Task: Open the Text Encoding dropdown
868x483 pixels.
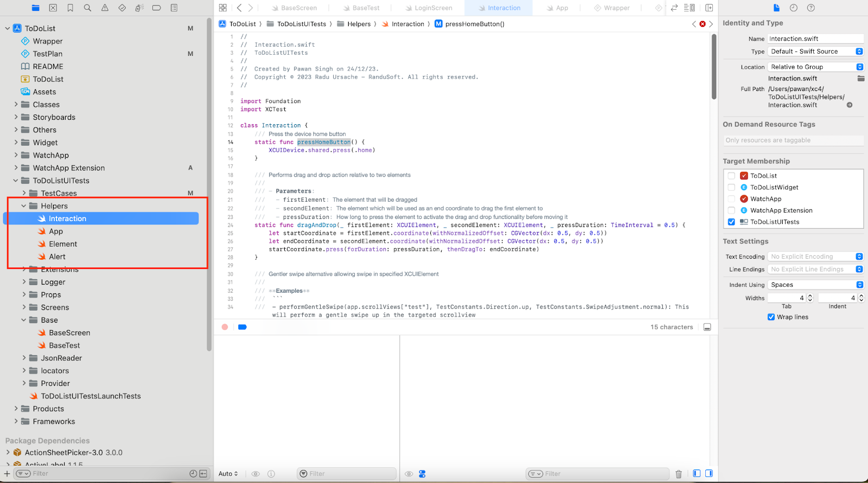Action: pos(815,257)
